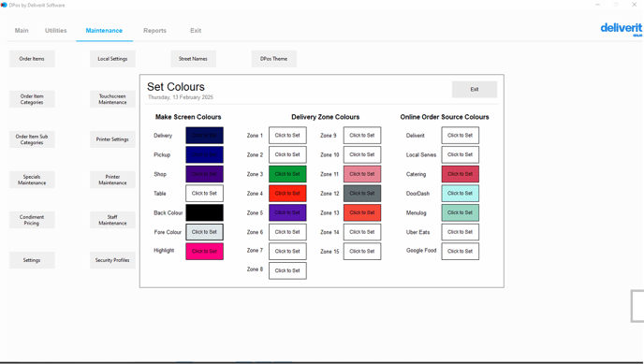Open Order Item Sub Categories
Screen dimensions: 644x364
(x=32, y=139)
